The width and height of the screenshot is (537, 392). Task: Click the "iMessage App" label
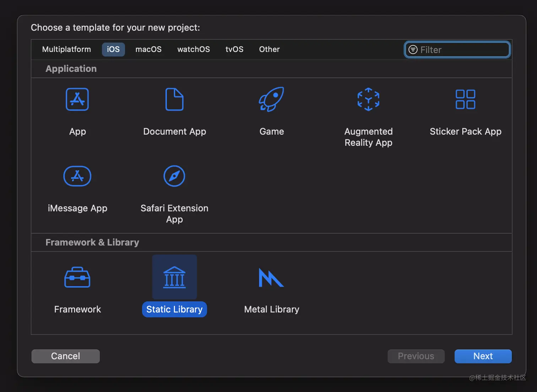pos(77,208)
